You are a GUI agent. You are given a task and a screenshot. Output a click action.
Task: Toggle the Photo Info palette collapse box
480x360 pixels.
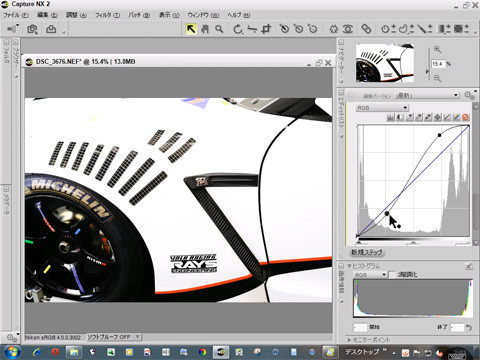pos(341,266)
